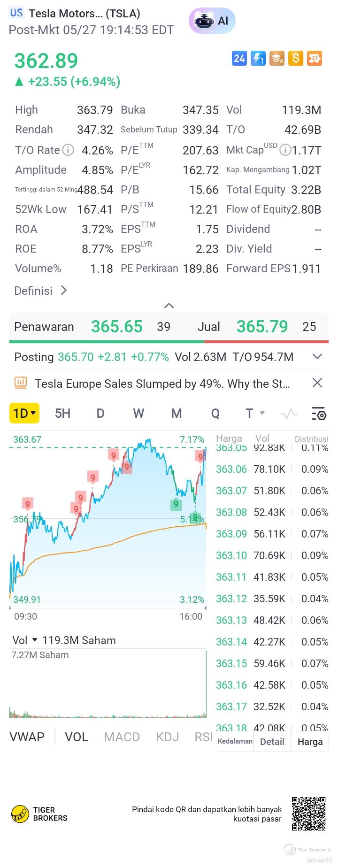Tap the T/O Rate info icon
The width and height of the screenshot is (338, 868).
(x=69, y=150)
